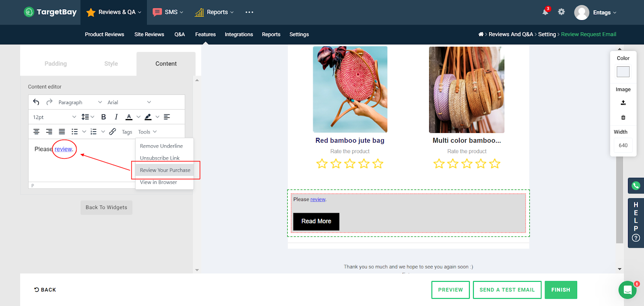Click the PREVIEW button
Viewport: 644px width, 306px height.
(450, 290)
